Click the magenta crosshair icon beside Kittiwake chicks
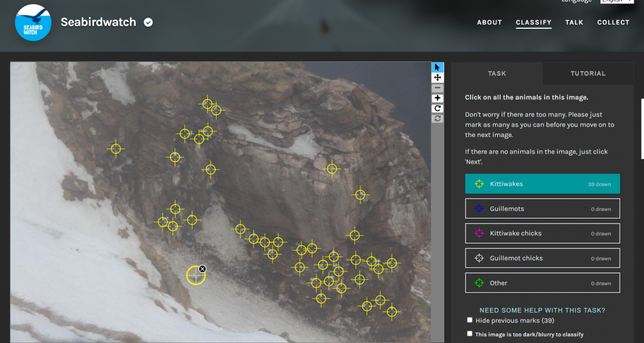The image size is (644, 343). point(479,233)
